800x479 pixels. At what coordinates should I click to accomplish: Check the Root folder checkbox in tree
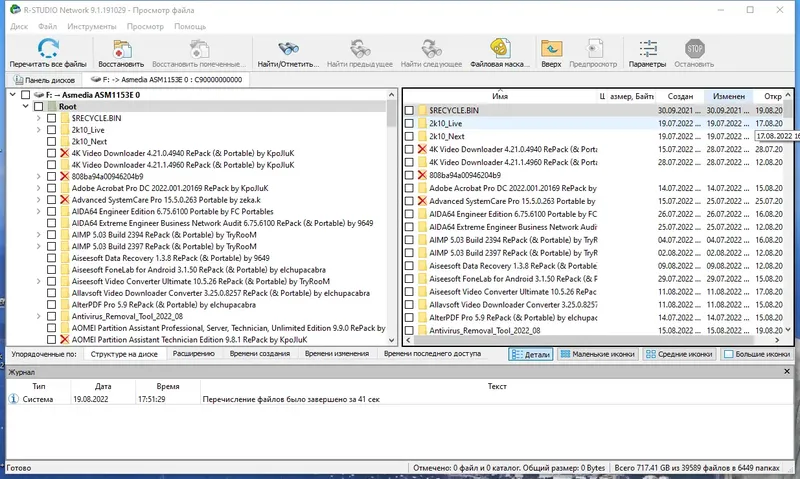(39, 107)
